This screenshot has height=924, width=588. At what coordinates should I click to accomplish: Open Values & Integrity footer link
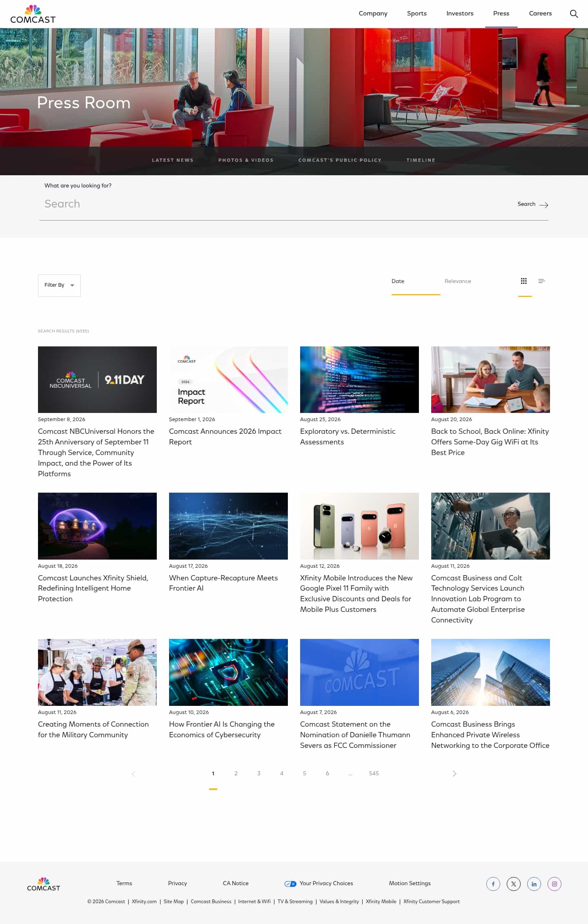(339, 902)
